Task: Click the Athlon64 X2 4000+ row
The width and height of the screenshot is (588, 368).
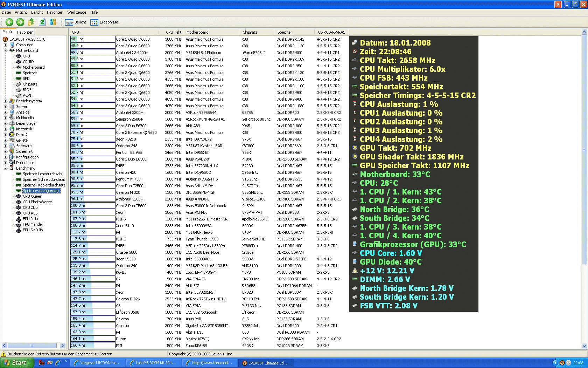Action: (209, 53)
